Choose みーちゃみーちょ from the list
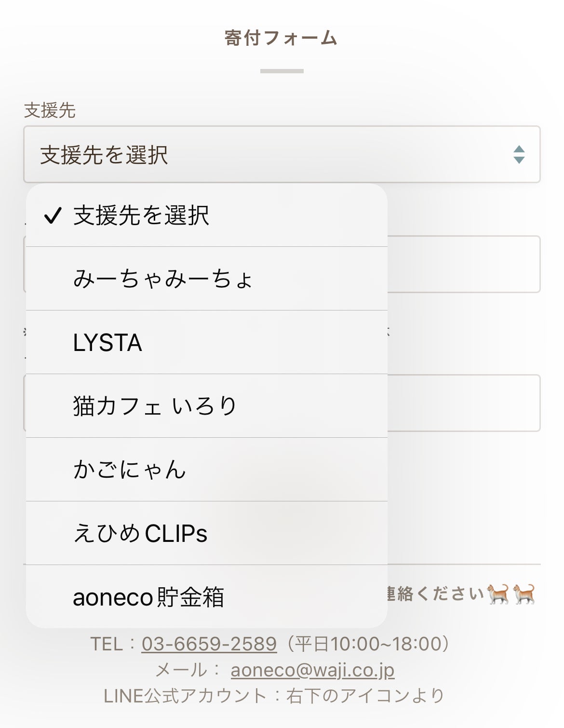Screen dimensions: 564x728 click(163, 279)
